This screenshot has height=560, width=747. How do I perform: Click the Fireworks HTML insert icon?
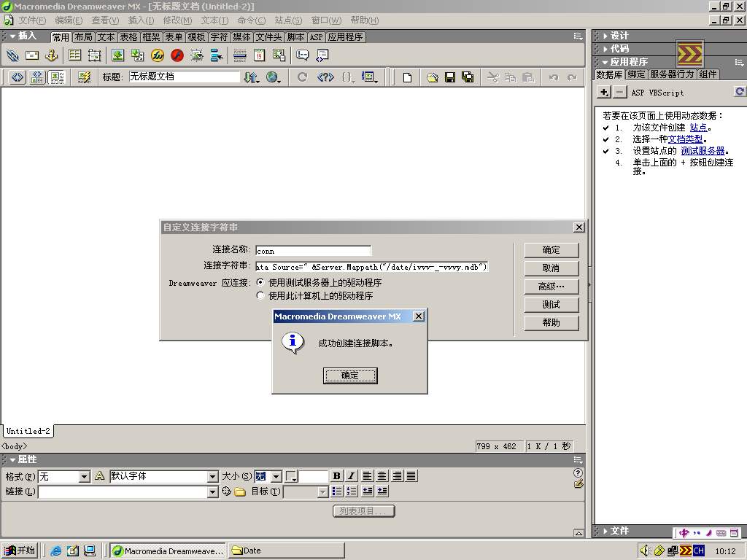pyautogui.click(x=158, y=55)
